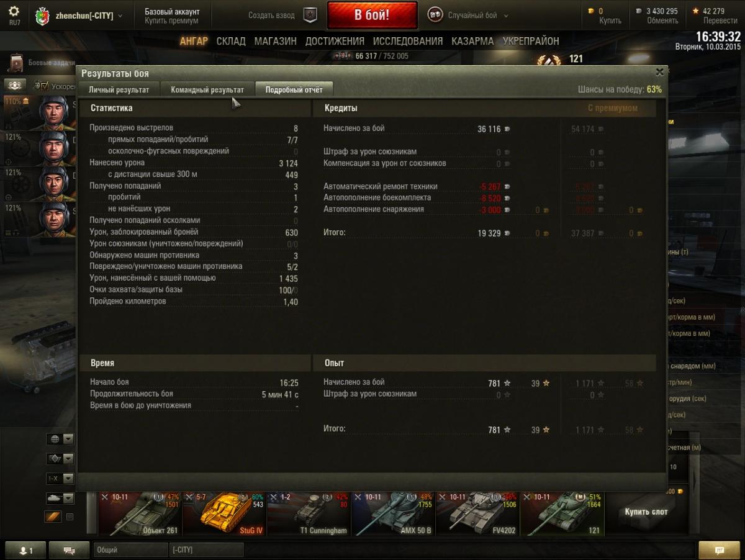Click the mastery badge on T1 Cunningham card
This screenshot has width=745, height=560.
point(327,497)
